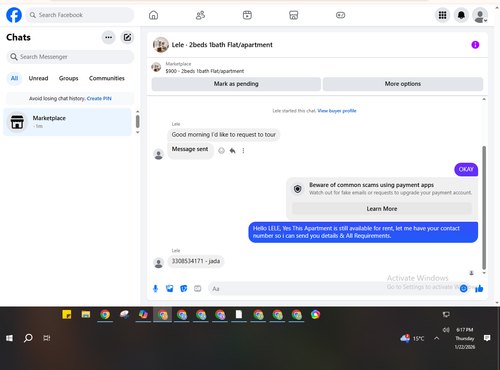Click the voice clip microphone icon
Viewport: 500px width, 370px height.
point(155,289)
